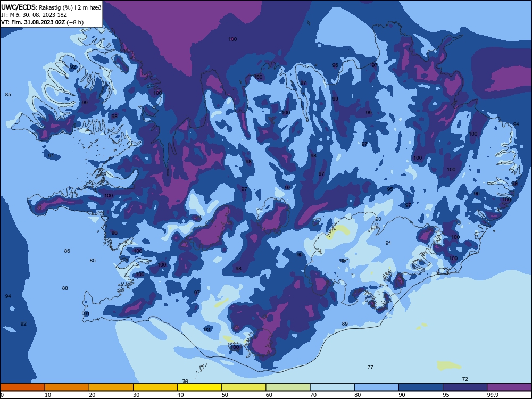Click the medium blue 90–95 legend swatch
532x399 pixels.
[x=421, y=387]
